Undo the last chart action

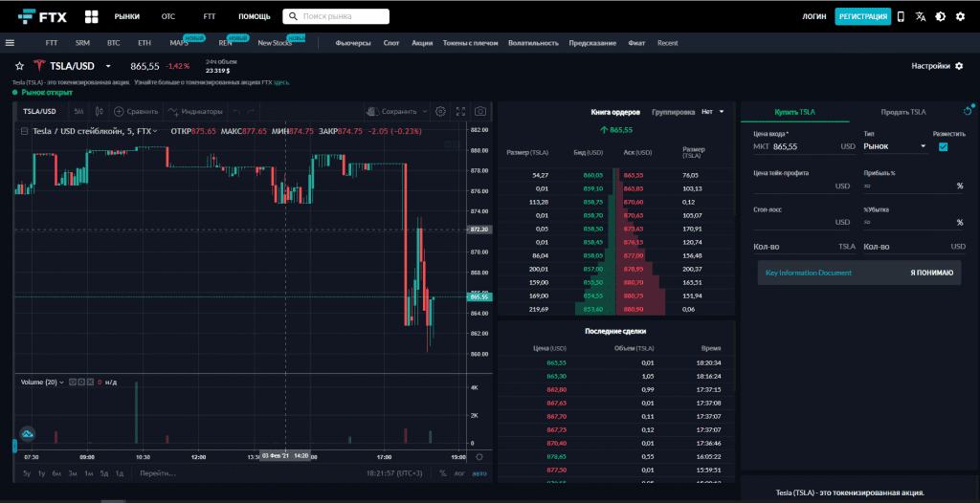pyautogui.click(x=236, y=112)
